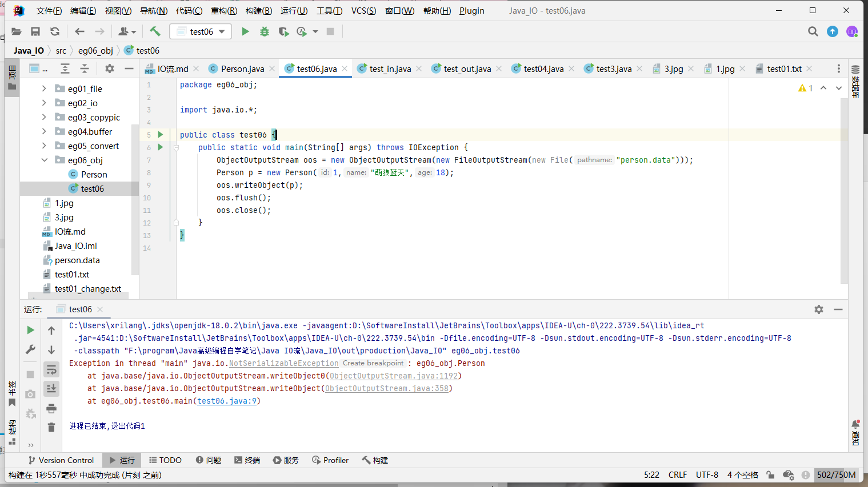The height and width of the screenshot is (487, 868).
Task: Select person.data in the project tree
Action: (x=77, y=260)
